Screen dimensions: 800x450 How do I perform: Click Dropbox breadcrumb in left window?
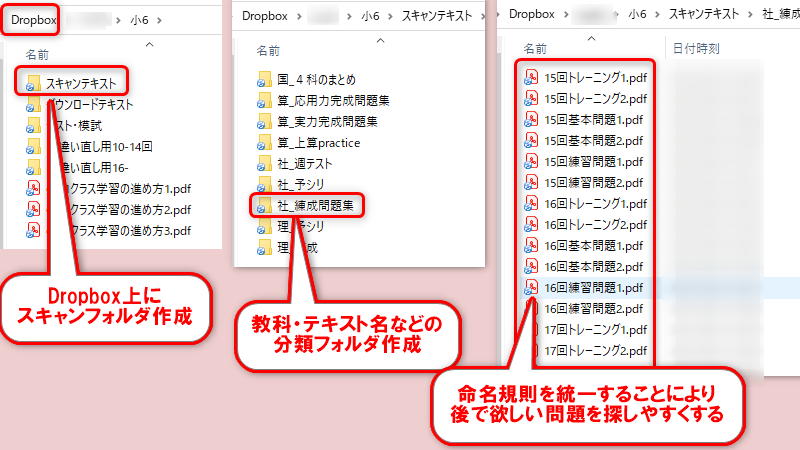[33, 18]
